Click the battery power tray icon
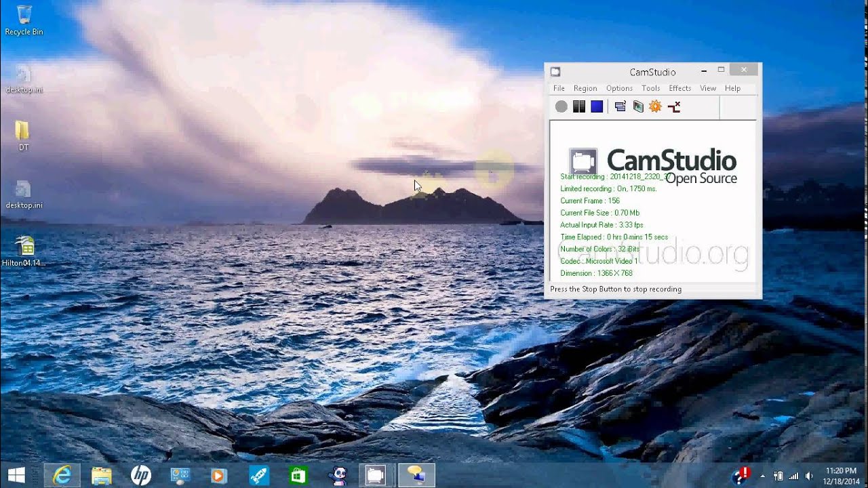The image size is (868, 488). [778, 476]
